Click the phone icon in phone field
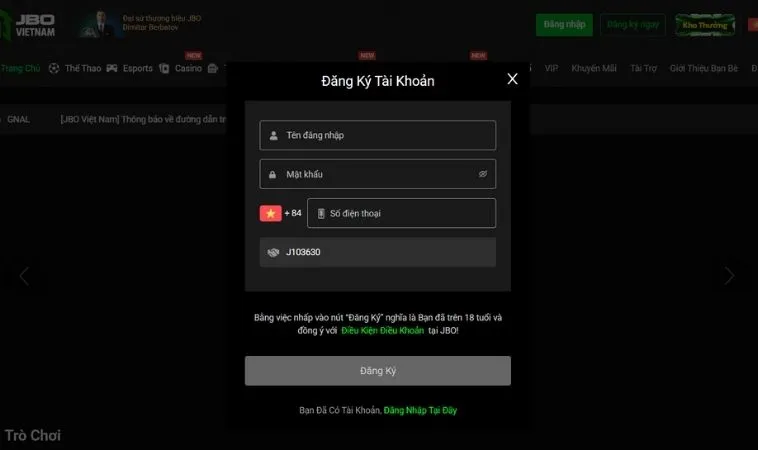Screen dimensions: 758x450 coord(321,213)
